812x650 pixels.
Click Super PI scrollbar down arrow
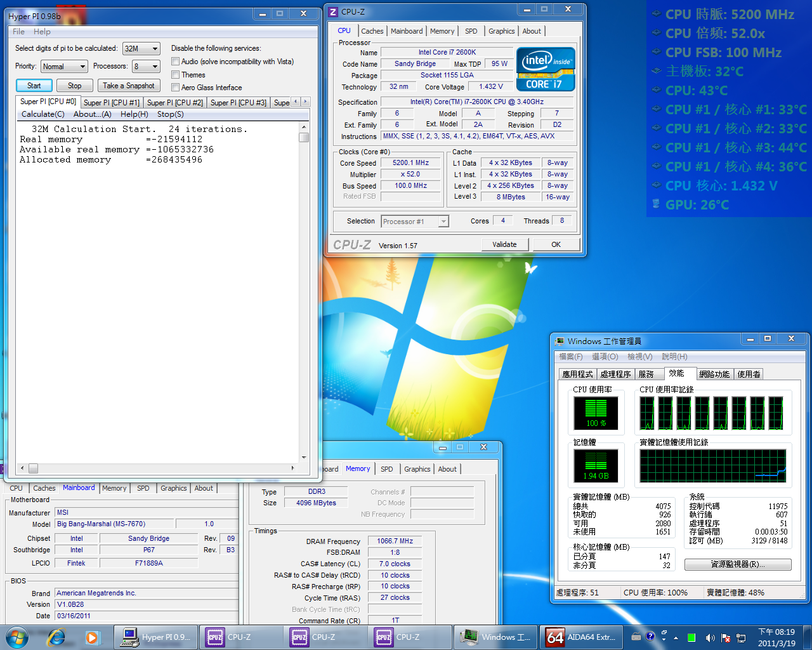pyautogui.click(x=304, y=458)
